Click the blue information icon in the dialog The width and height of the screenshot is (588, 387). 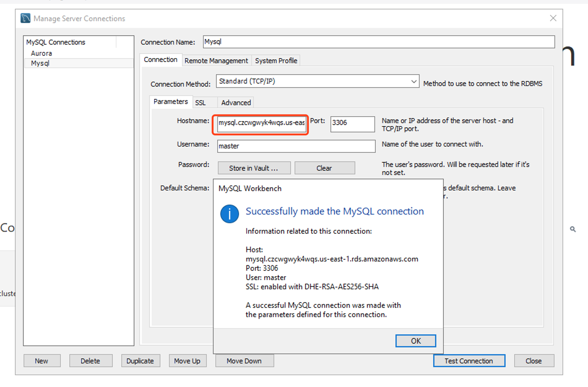click(x=229, y=214)
